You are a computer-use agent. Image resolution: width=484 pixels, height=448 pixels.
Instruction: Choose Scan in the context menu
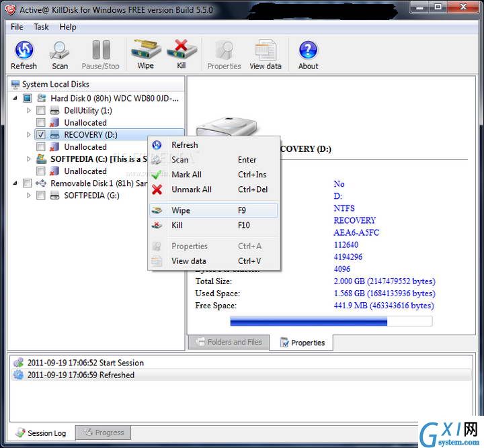click(x=214, y=160)
